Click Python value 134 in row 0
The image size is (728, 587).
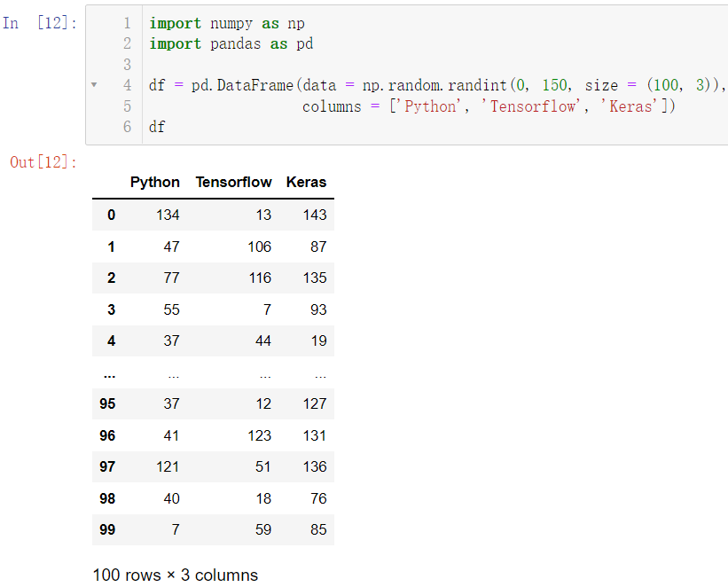tap(168, 215)
